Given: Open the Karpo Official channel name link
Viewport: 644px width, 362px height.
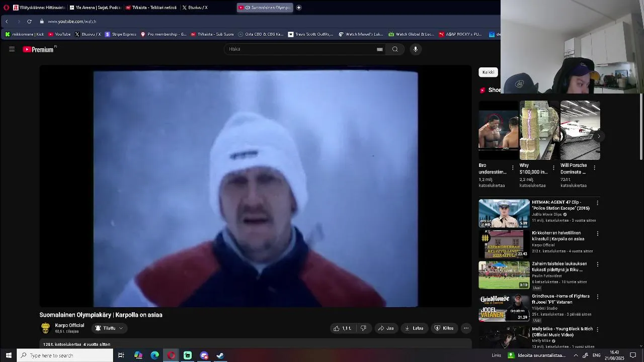Looking at the screenshot, I should click(69, 325).
